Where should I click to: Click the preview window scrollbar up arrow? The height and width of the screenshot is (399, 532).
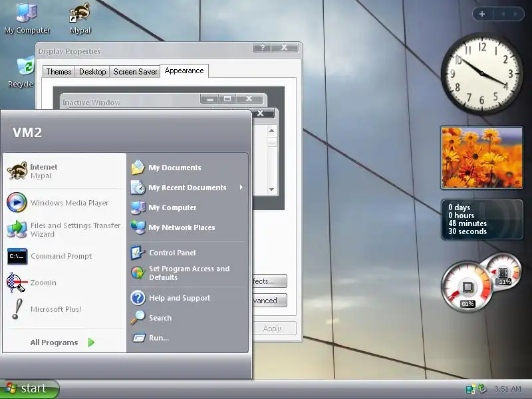pyautogui.click(x=272, y=130)
